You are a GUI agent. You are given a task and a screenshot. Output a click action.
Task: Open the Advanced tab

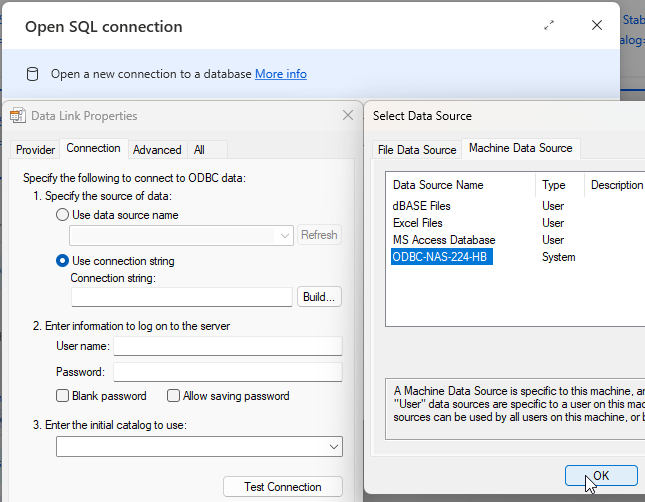click(157, 150)
